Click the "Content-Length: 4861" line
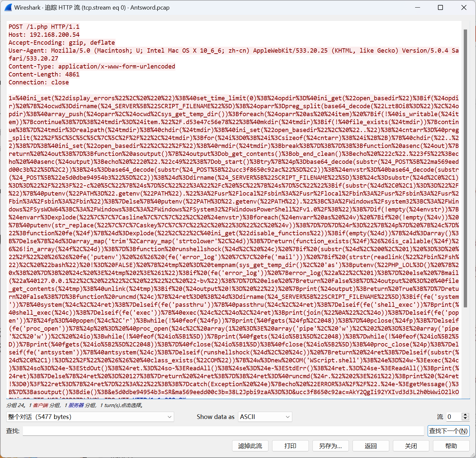This screenshot has width=476, height=458. pyautogui.click(x=44, y=74)
